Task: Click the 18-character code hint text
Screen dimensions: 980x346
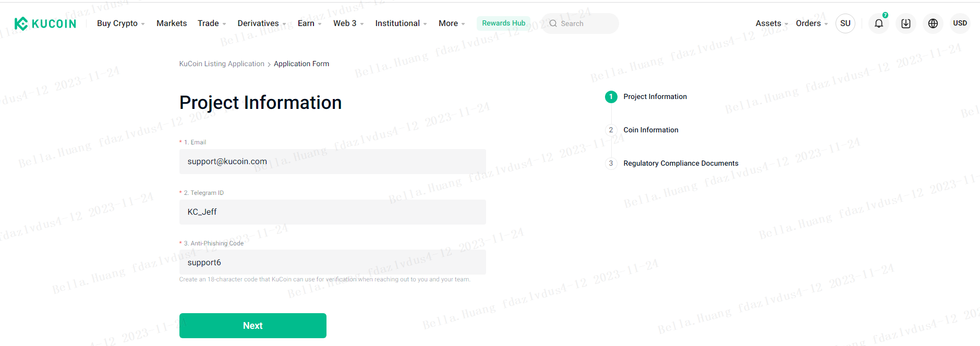Action: point(325,279)
